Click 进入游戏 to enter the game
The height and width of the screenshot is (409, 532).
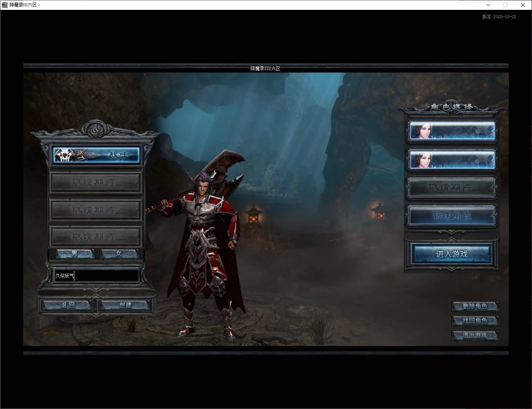pos(451,254)
